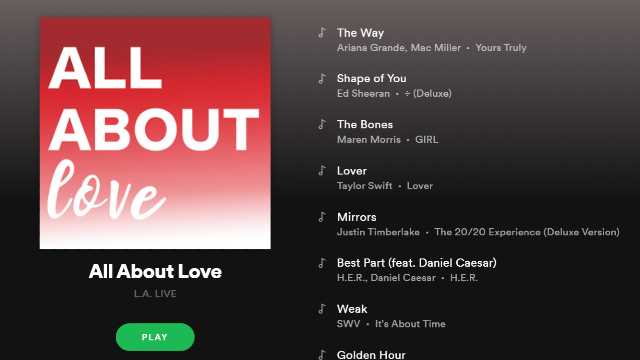Open the Yours Truly album link
Image resolution: width=640 pixels, height=360 pixels.
(501, 48)
